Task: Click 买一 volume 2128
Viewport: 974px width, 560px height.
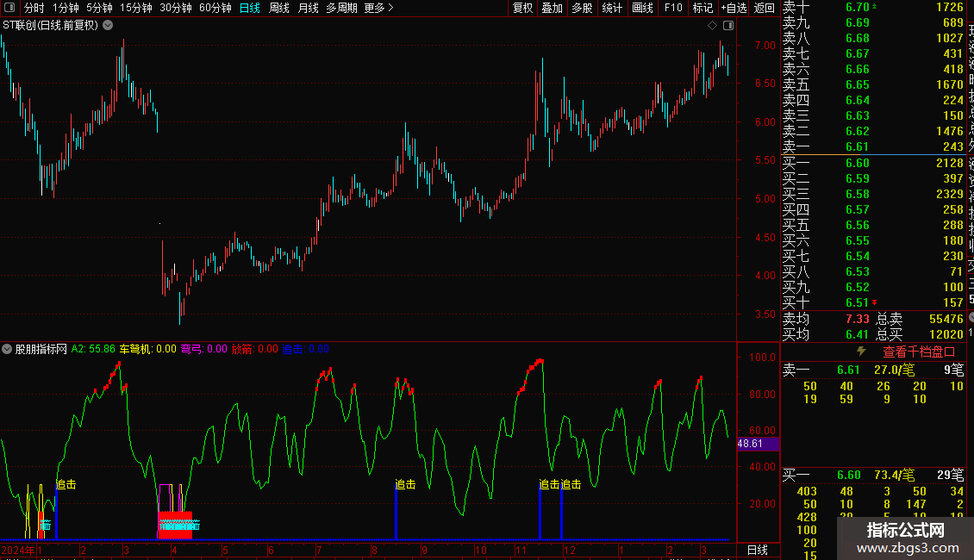Action: tap(950, 163)
